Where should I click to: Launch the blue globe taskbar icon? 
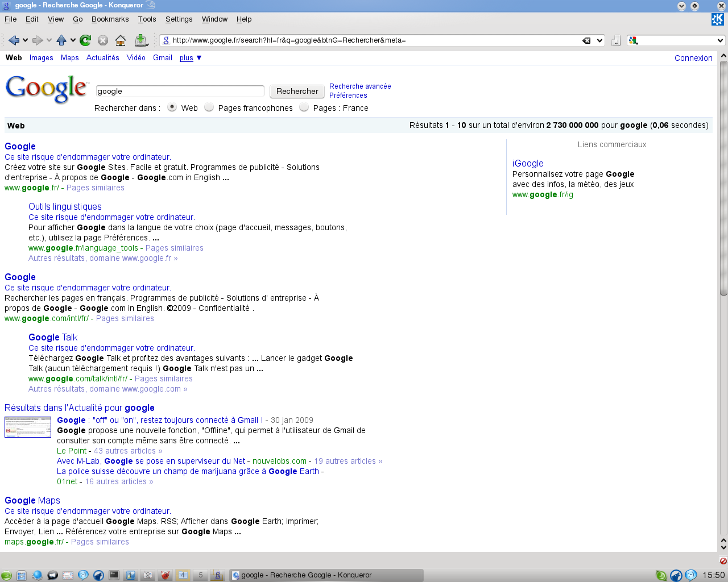click(x=37, y=575)
